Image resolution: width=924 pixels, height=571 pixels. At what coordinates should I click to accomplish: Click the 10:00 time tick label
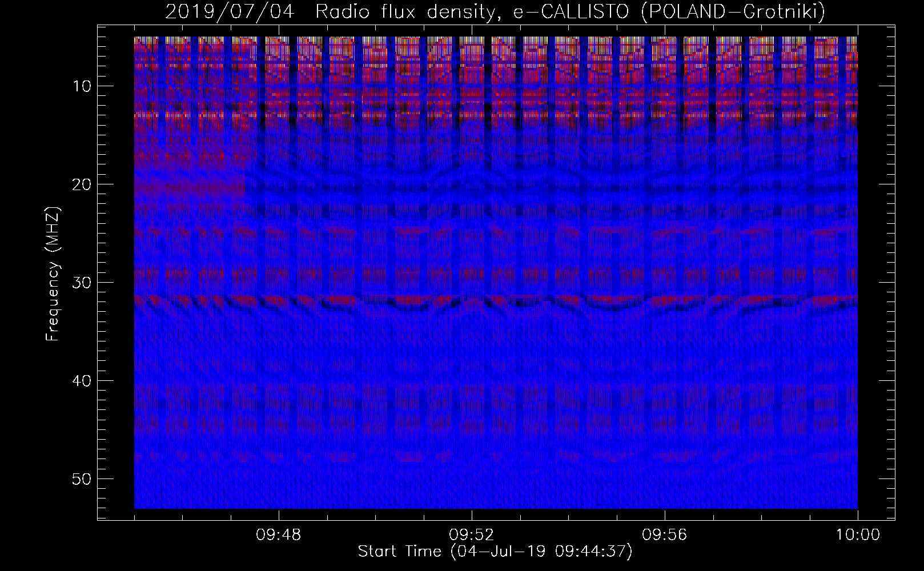tap(858, 536)
